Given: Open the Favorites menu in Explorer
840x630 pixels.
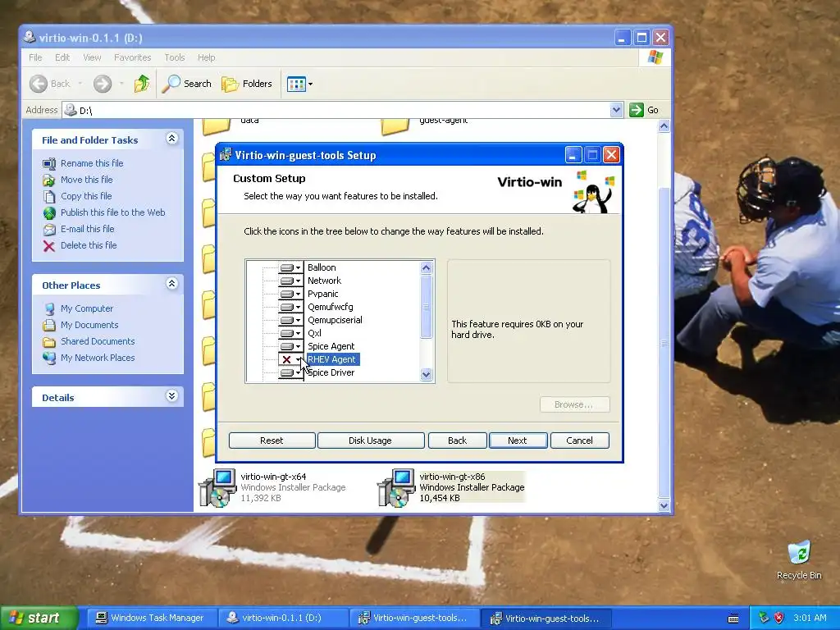Looking at the screenshot, I should [x=132, y=57].
